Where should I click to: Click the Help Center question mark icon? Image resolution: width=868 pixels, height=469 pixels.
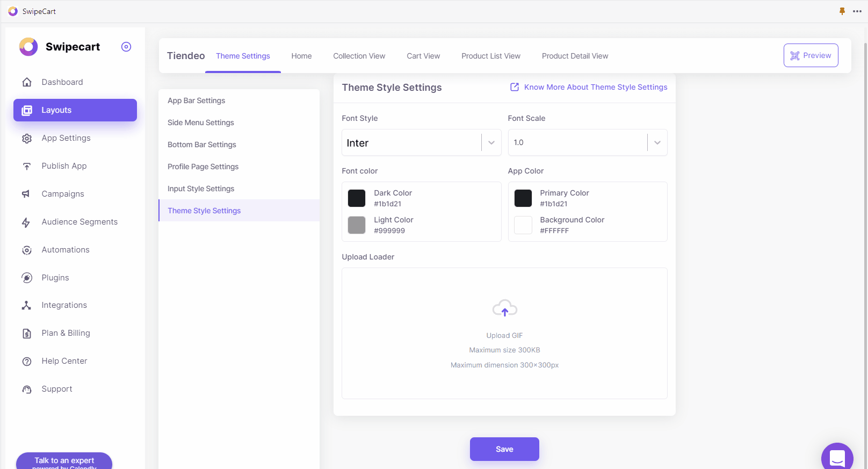pyautogui.click(x=27, y=362)
